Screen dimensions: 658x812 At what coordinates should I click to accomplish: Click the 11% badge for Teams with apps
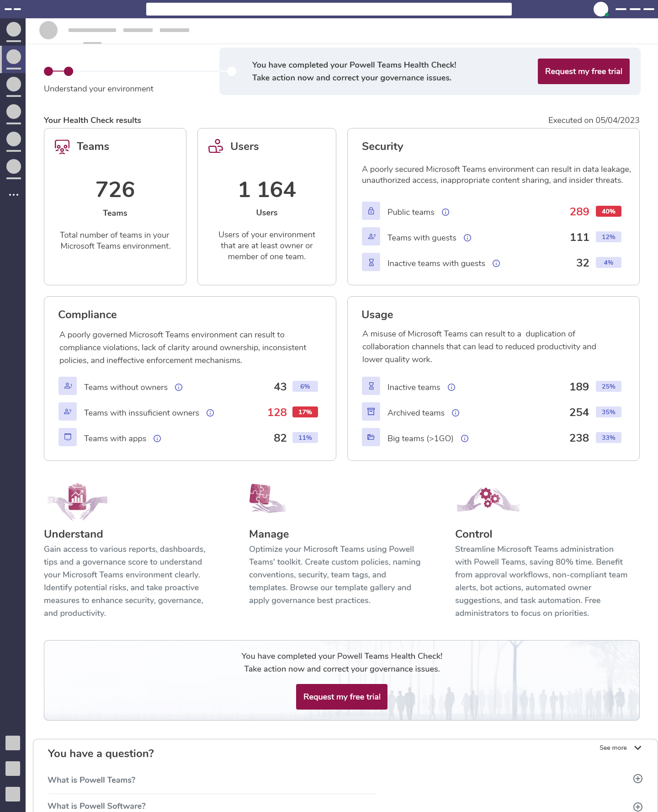coord(305,438)
